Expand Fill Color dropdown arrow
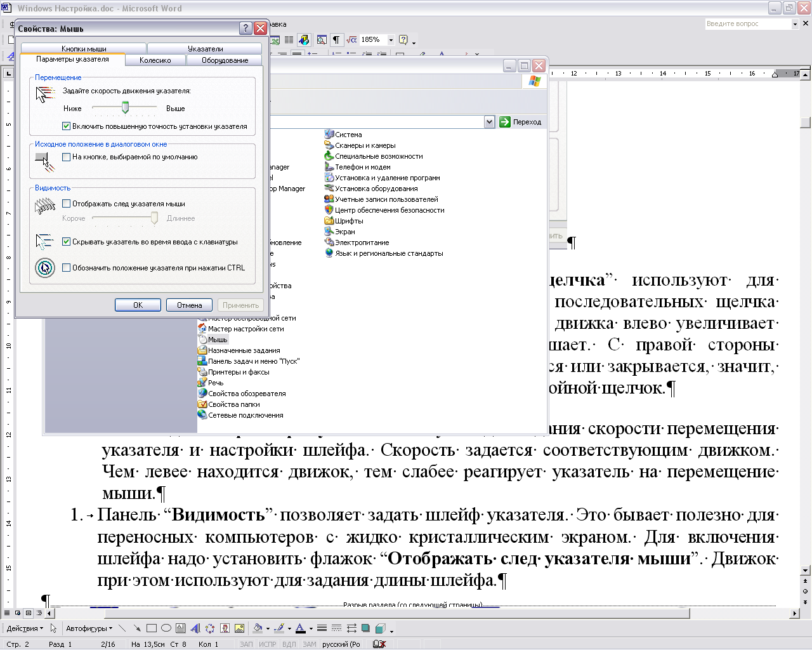 click(268, 628)
